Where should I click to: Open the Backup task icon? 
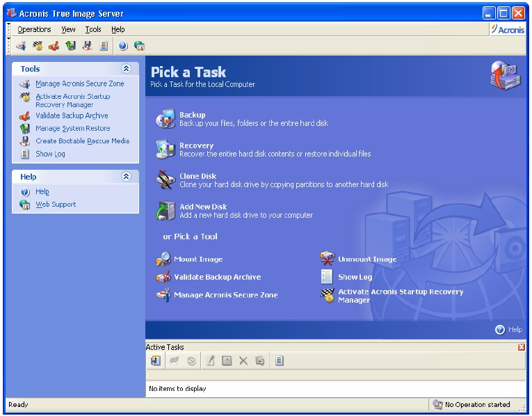[x=166, y=119]
